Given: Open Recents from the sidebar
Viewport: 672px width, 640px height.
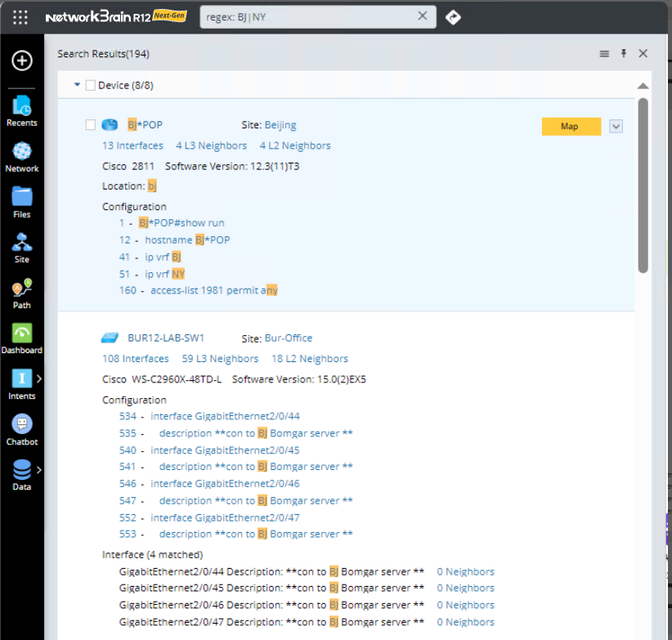Looking at the screenshot, I should click(22, 111).
